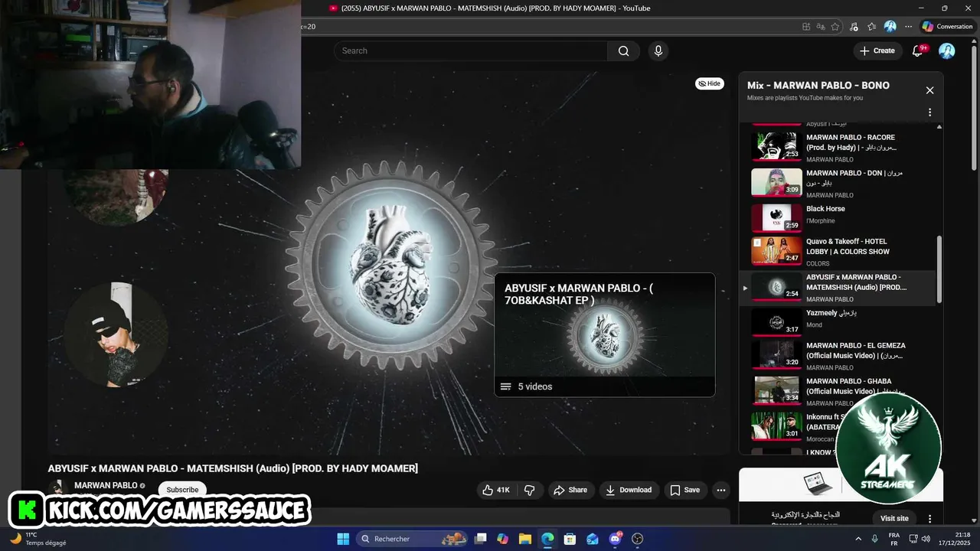Screen dimensions: 980x551
Task: Open Outlook mail from the taskbar
Action: (593, 539)
